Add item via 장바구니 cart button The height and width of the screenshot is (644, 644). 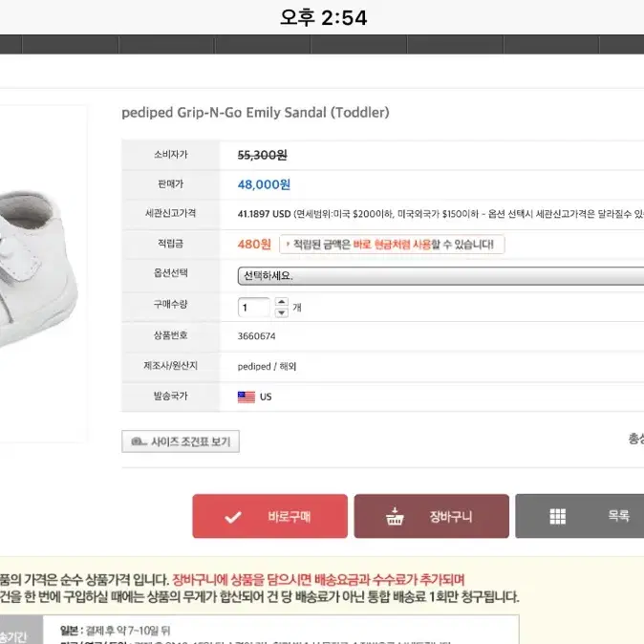point(431,516)
